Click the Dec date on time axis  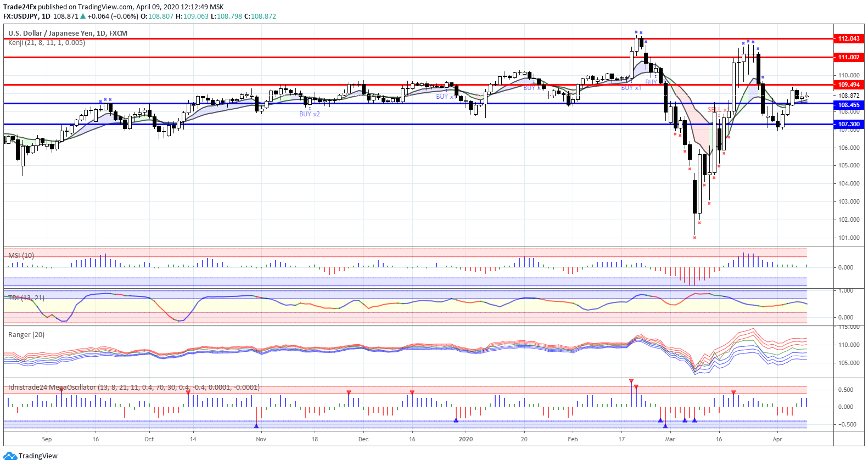coord(363,439)
